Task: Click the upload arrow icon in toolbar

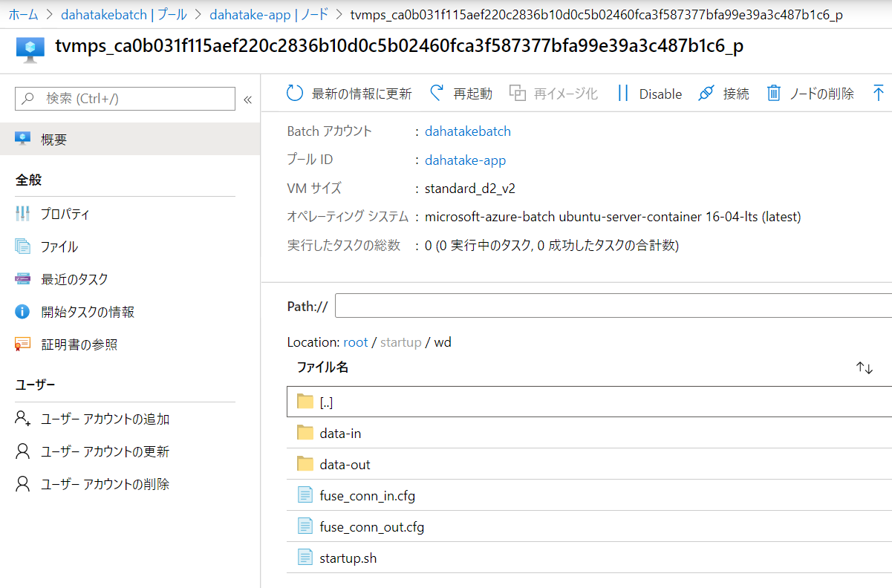Action: point(879,93)
